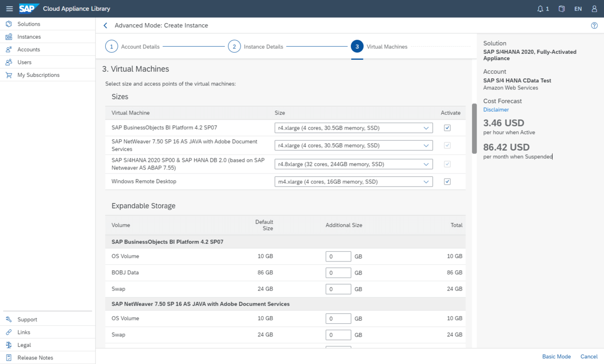
Task: Open the Cost Forecast Disclaimer link
Action: click(496, 110)
